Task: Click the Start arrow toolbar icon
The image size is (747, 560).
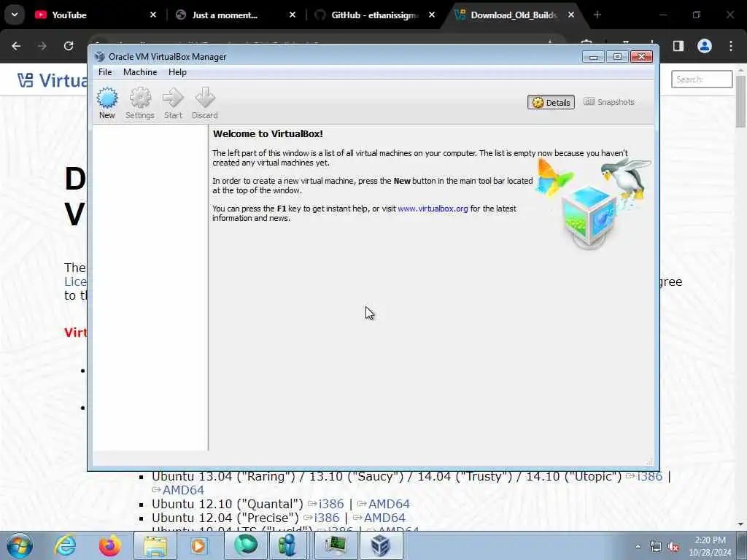Action: point(173,103)
